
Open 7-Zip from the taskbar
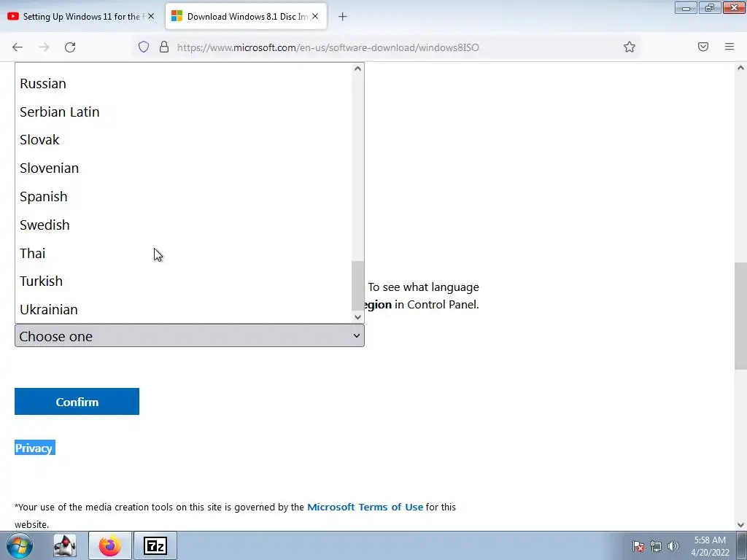155,545
